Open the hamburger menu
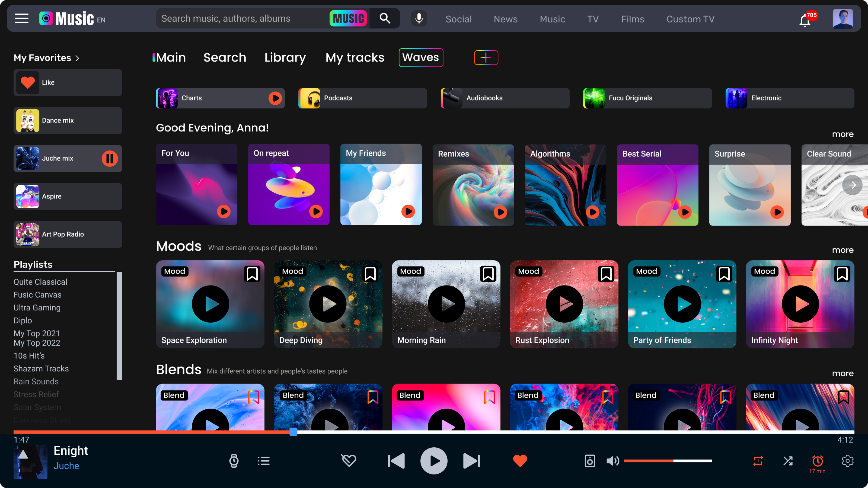 [22, 18]
